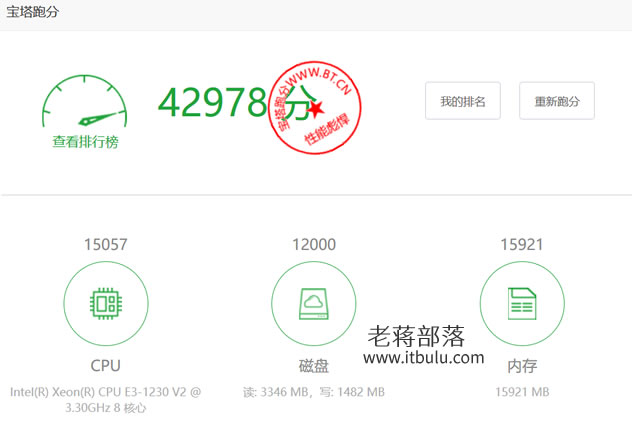Click the Intel Xeon E3-1230 V2 description
The height and width of the screenshot is (424, 632).
[x=106, y=399]
